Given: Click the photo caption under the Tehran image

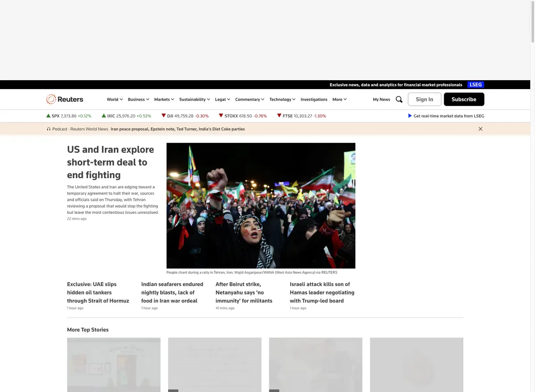Looking at the screenshot, I should pos(252,272).
